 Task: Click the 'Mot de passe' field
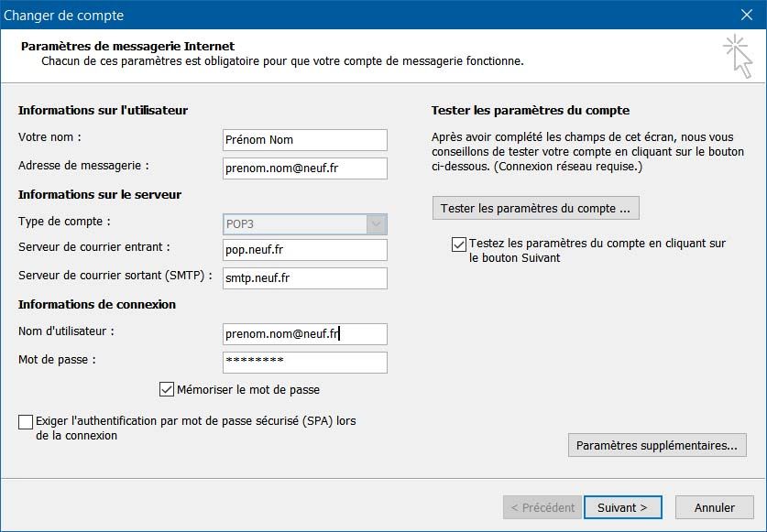click(x=304, y=363)
